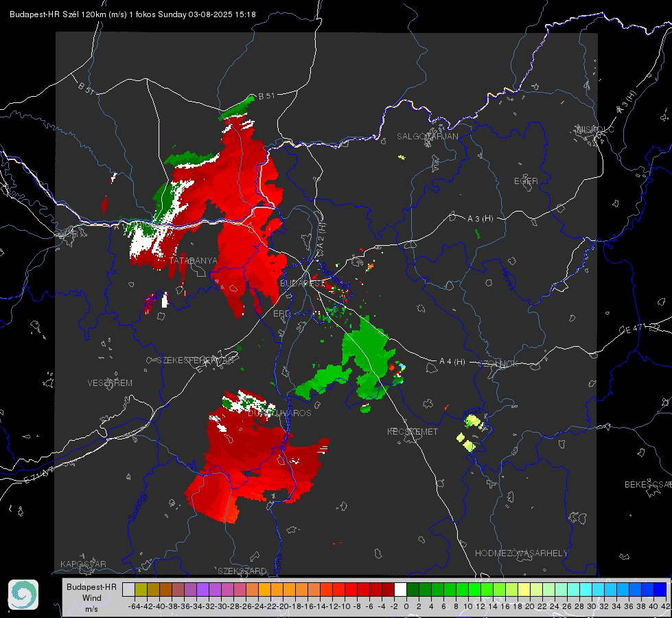Click the legend value 0
The width and height of the screenshot is (672, 618).
point(406,606)
